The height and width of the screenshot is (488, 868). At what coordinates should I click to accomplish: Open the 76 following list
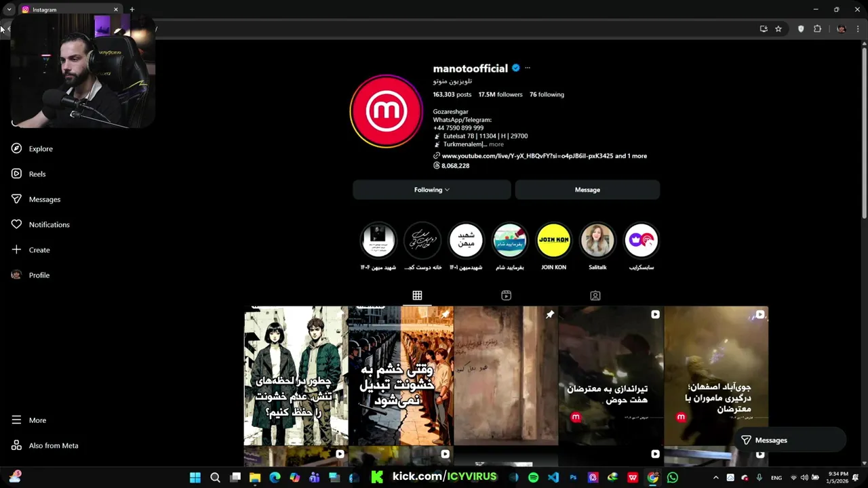[547, 94]
